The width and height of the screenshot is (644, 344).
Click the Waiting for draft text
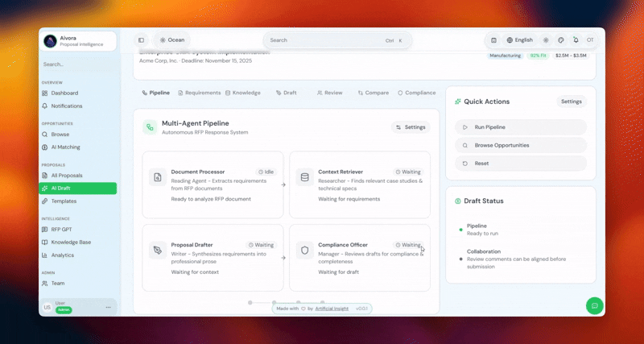(338, 272)
